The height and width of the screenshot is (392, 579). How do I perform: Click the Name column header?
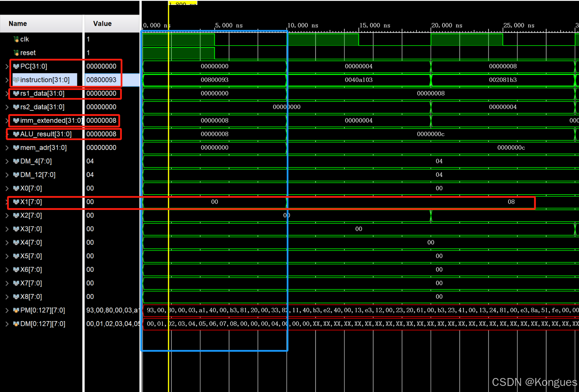41,24
